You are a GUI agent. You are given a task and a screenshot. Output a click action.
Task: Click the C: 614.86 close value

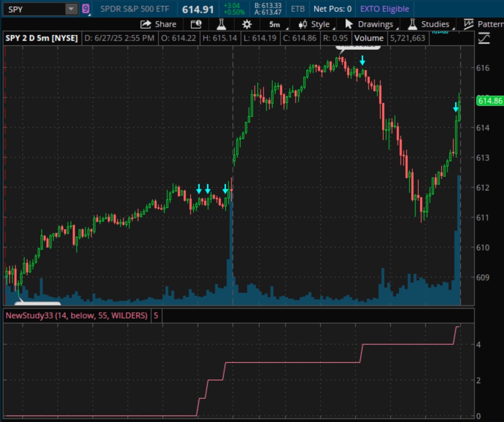point(300,38)
